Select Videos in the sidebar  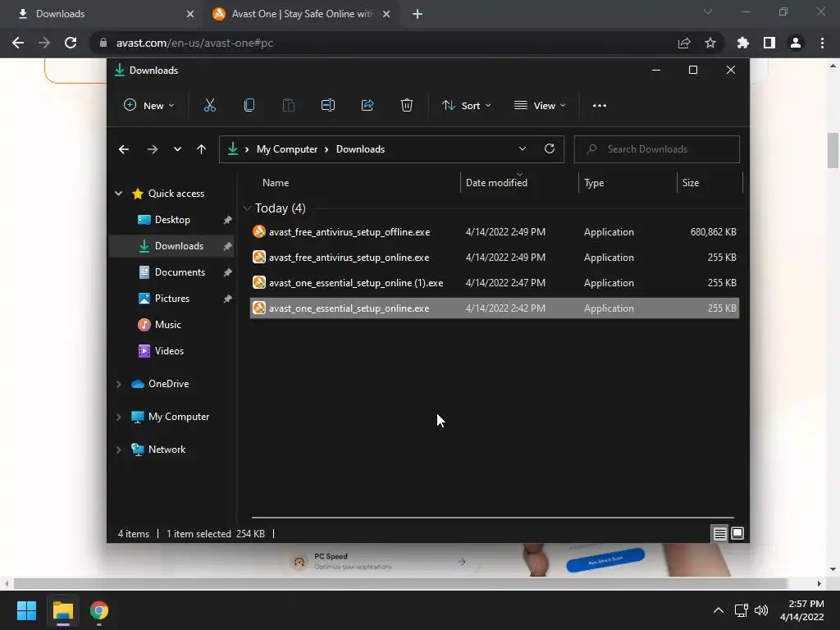(x=172, y=351)
